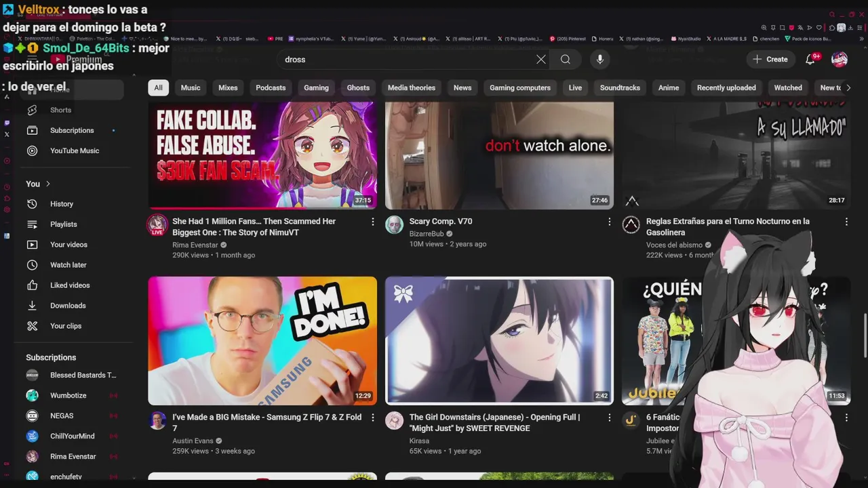Select the Ghosts filter chip
868x488 pixels.
(358, 87)
